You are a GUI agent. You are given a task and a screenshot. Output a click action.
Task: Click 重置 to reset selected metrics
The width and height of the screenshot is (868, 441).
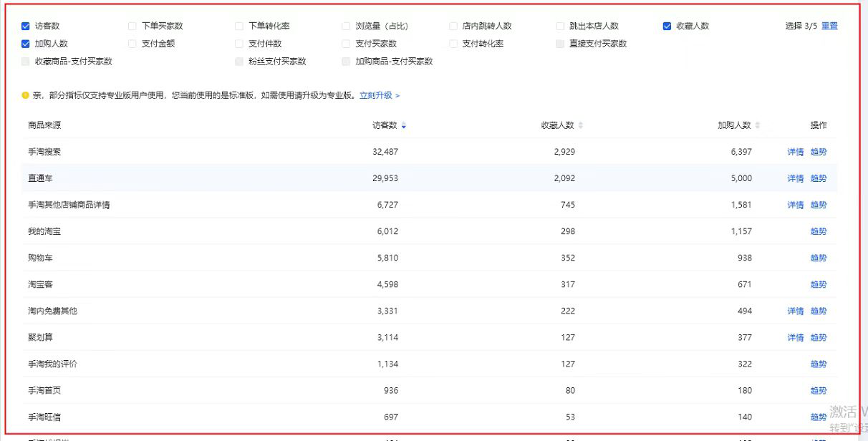click(829, 26)
